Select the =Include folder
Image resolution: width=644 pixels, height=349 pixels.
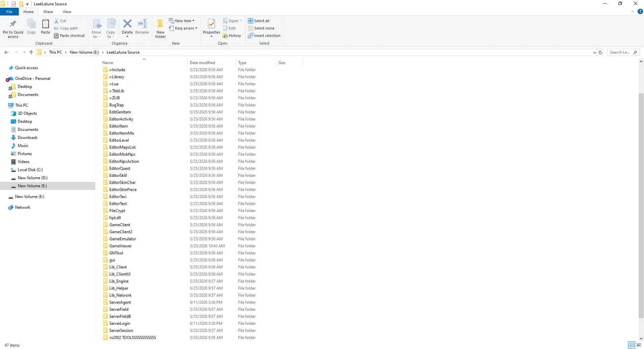tap(117, 70)
